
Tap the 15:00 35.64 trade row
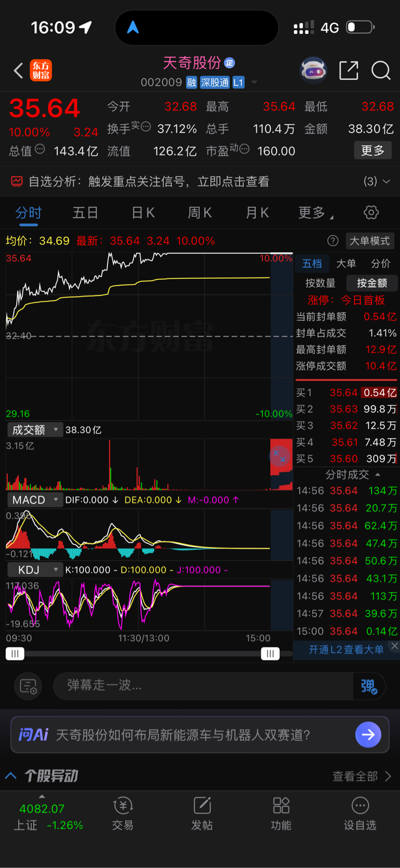tap(347, 631)
